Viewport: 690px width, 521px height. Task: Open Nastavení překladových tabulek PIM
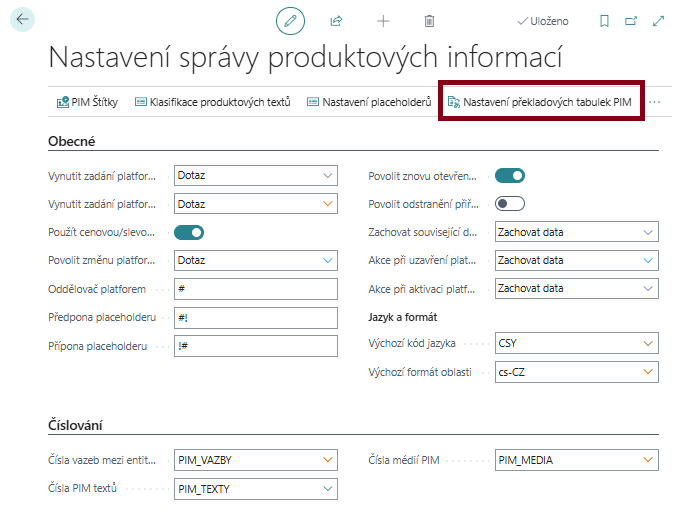[x=540, y=102]
